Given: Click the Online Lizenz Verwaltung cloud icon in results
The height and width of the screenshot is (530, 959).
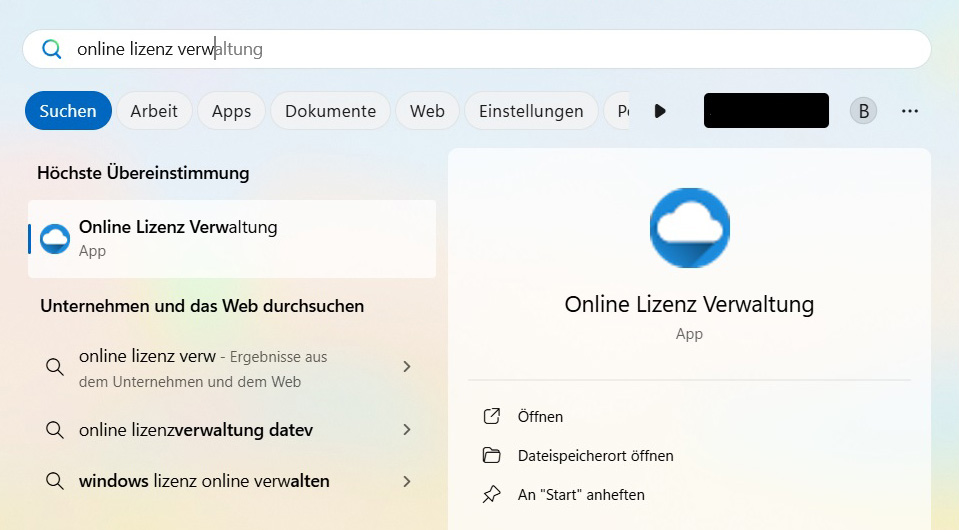Looking at the screenshot, I should point(55,239).
